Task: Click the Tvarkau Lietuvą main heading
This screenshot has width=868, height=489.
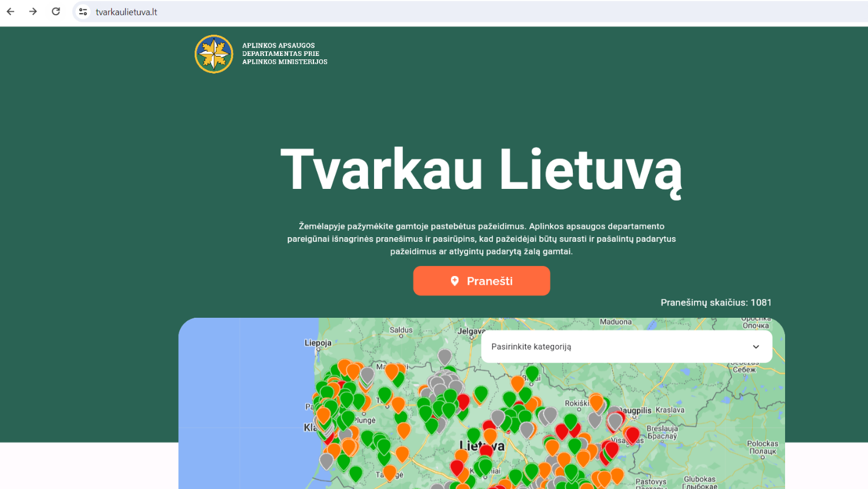Action: pos(481,170)
